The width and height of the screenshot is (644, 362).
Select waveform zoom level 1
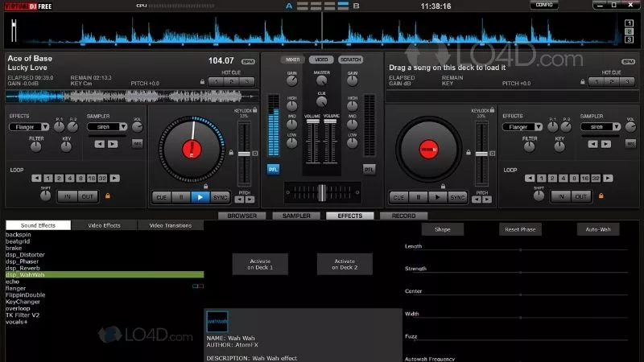[629, 23]
